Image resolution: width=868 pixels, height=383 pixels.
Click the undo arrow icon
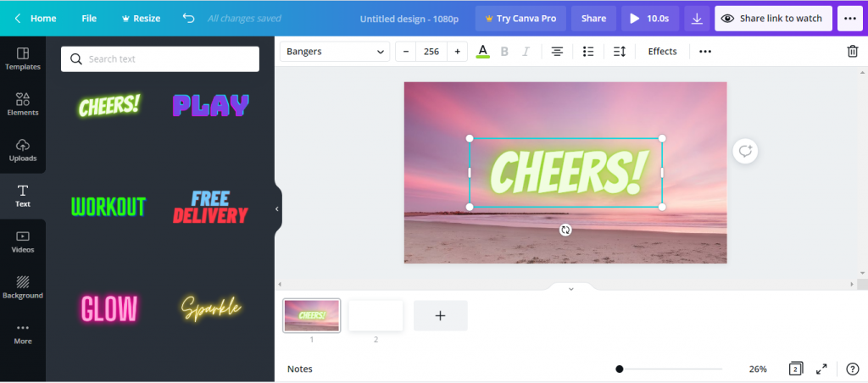[x=189, y=19]
